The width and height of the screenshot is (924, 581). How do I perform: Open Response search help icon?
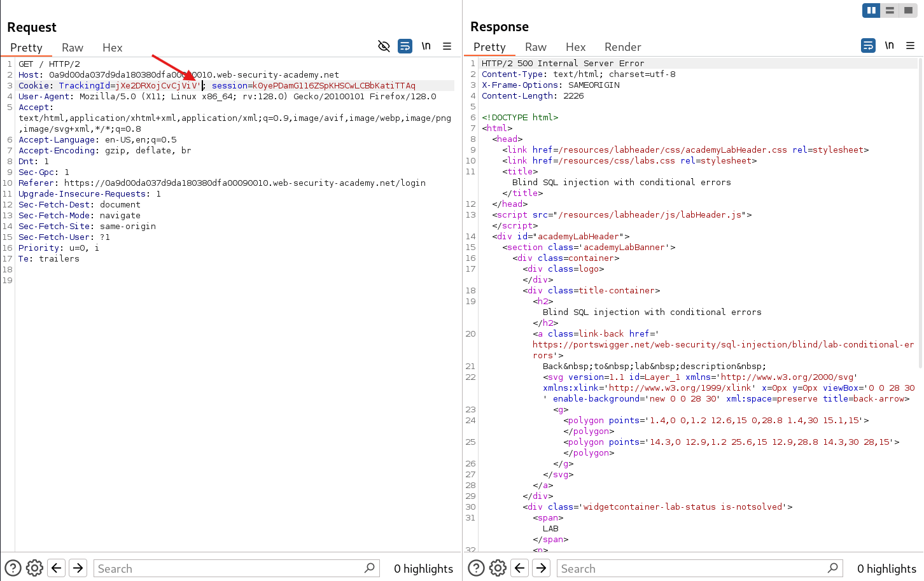pyautogui.click(x=476, y=568)
